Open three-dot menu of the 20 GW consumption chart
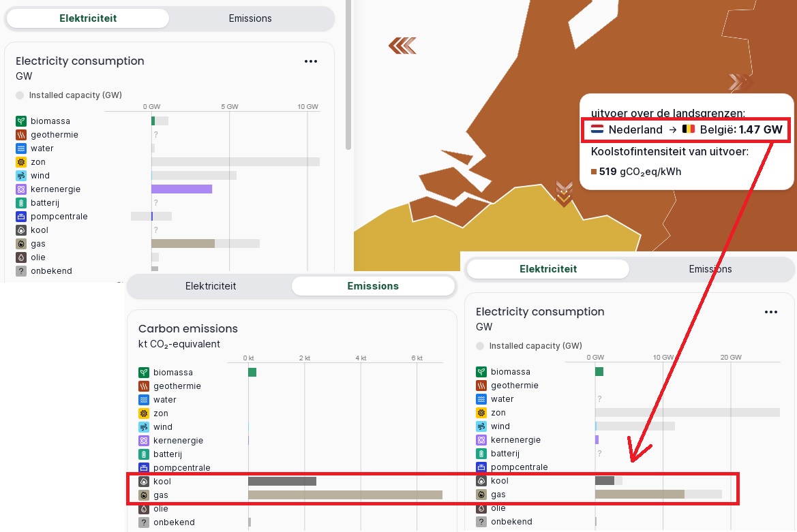This screenshot has height=532, width=797. click(x=771, y=312)
